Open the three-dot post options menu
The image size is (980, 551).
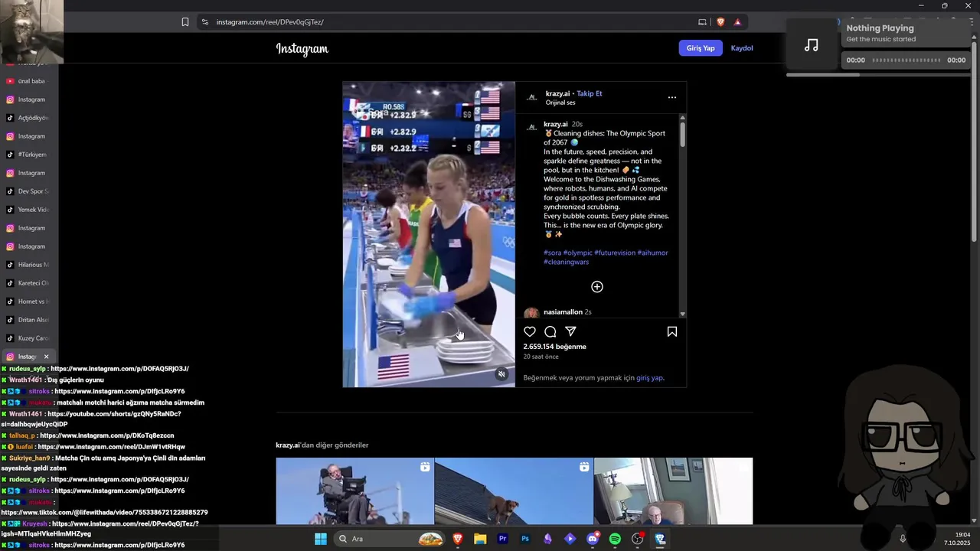coord(671,97)
